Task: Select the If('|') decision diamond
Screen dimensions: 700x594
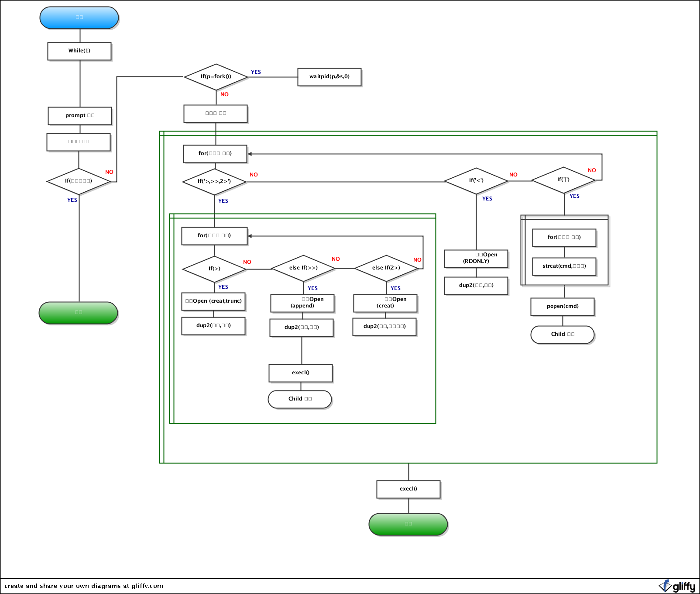Action: click(563, 180)
